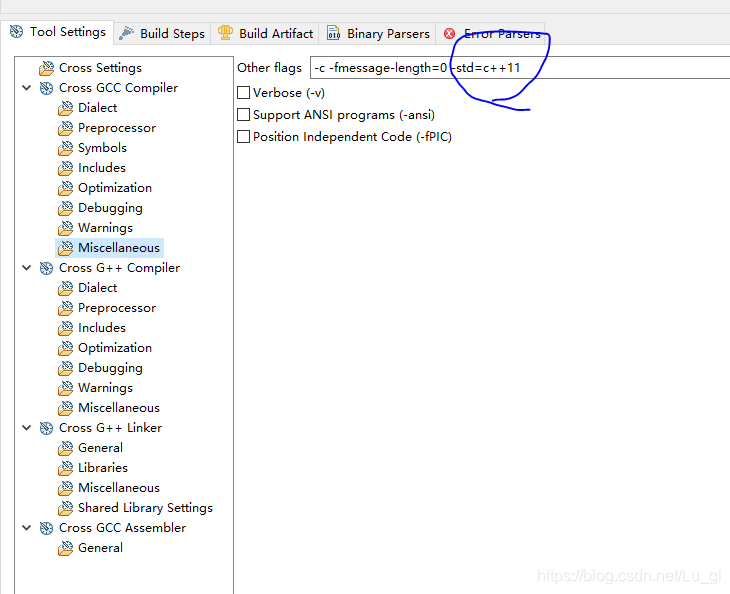Click into the Other flags input field

coord(520,68)
